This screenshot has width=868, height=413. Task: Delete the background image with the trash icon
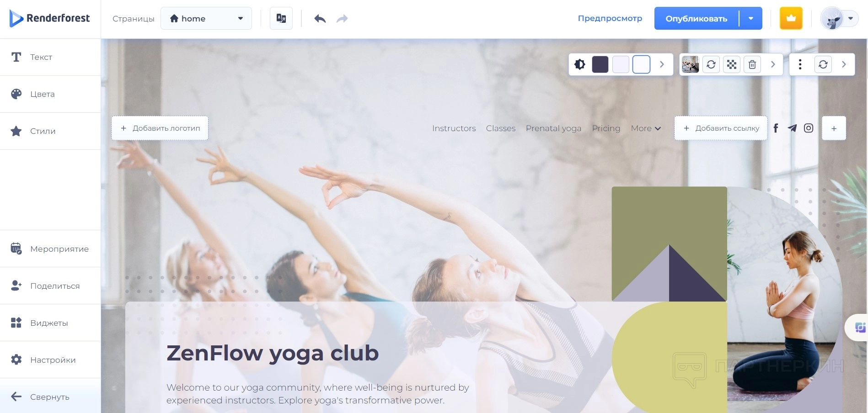pos(752,64)
